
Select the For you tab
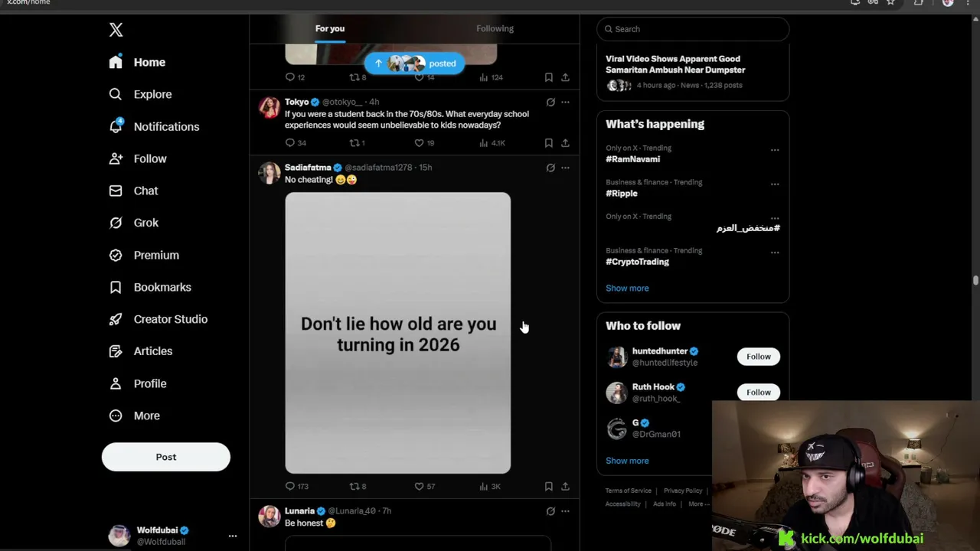pos(330,28)
